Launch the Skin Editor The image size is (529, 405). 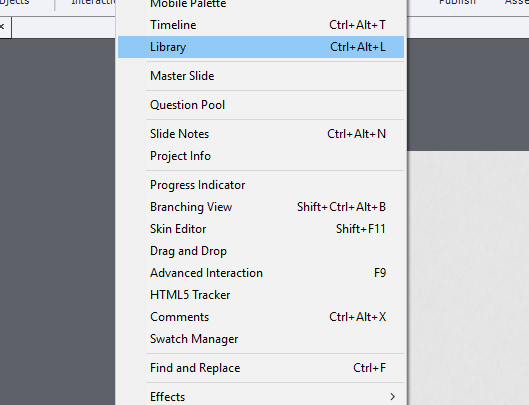[261, 229]
